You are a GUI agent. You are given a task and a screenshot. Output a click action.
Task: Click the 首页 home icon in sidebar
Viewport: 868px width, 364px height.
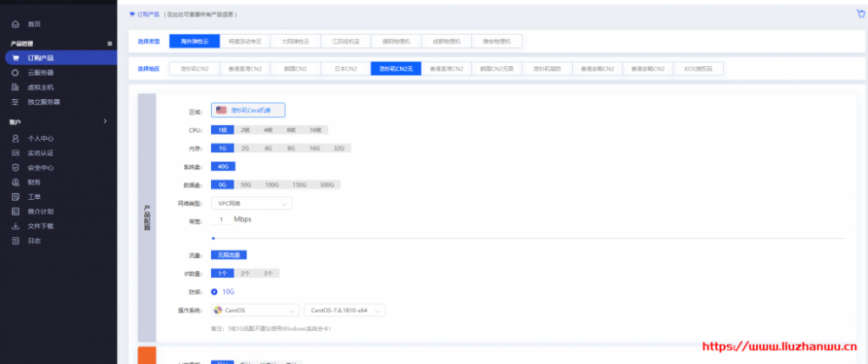[x=16, y=23]
